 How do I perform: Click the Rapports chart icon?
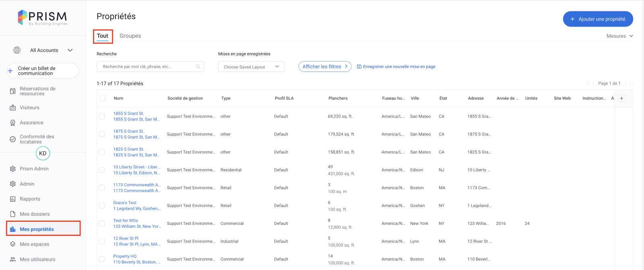coord(12,199)
